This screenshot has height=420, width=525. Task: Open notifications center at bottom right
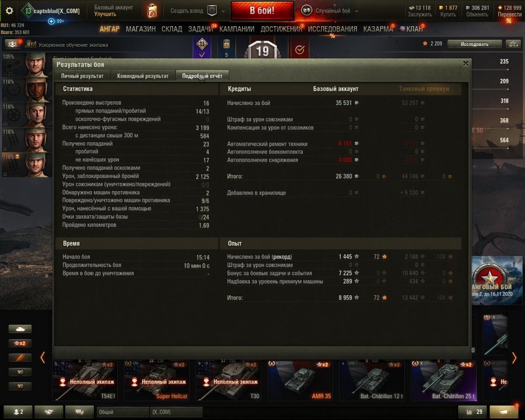[x=504, y=412]
